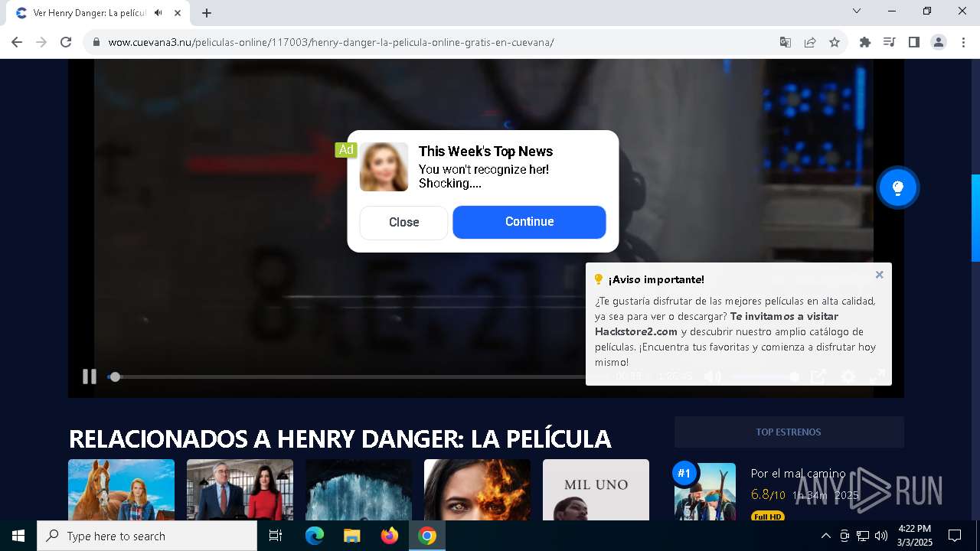
Task: Open Windows Task View
Action: click(x=276, y=536)
